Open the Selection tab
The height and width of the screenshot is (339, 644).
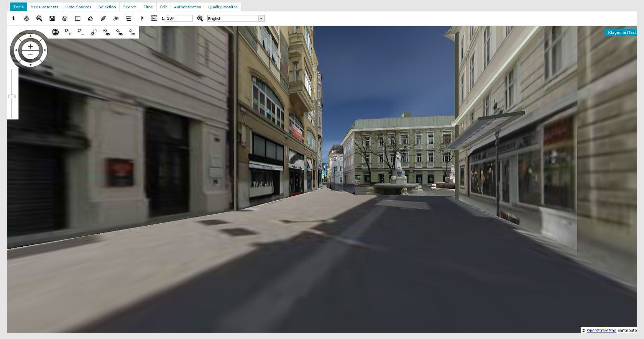pos(107,7)
